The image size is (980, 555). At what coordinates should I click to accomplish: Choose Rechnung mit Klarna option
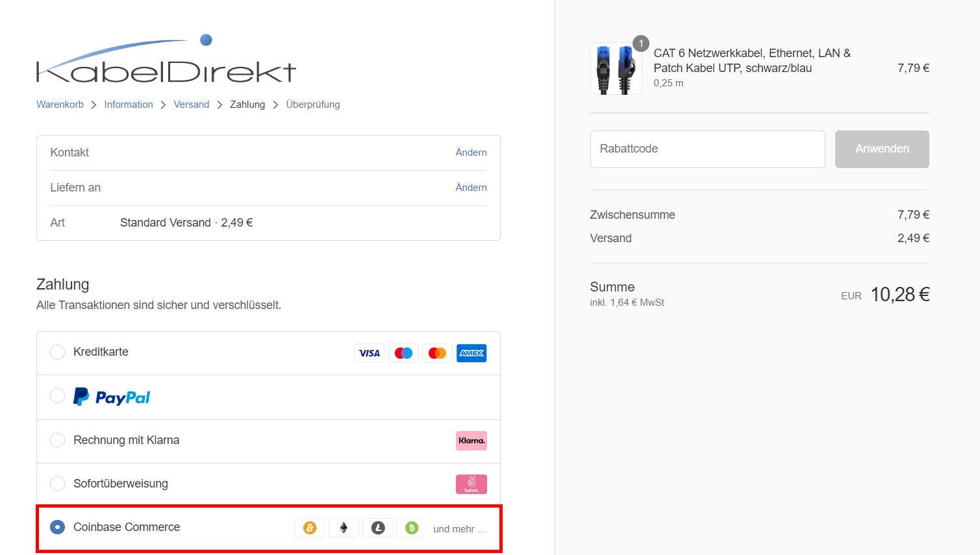click(58, 440)
